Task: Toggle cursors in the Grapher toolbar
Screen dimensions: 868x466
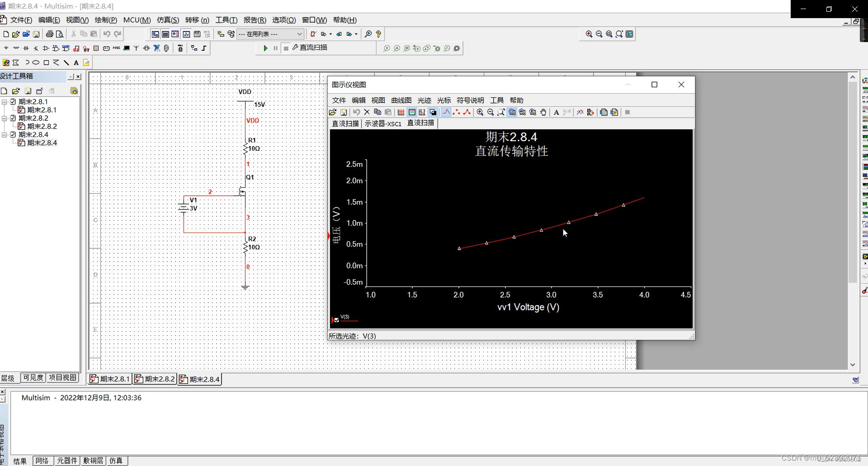Action: [422, 112]
